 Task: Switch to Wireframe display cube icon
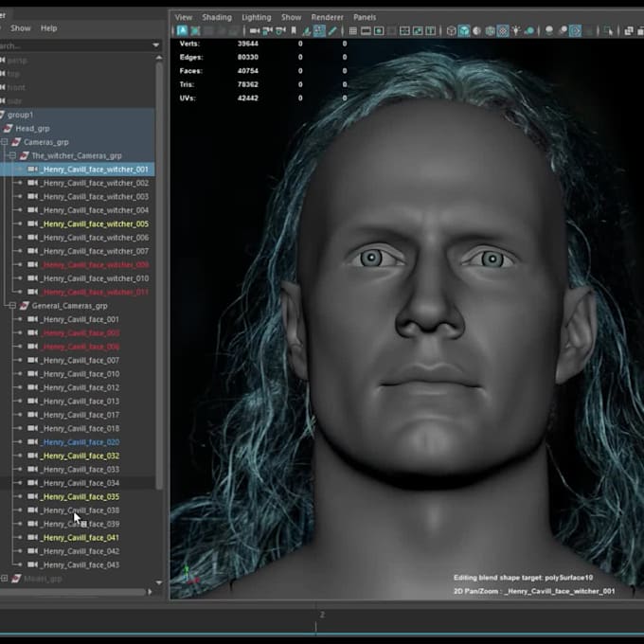click(451, 31)
